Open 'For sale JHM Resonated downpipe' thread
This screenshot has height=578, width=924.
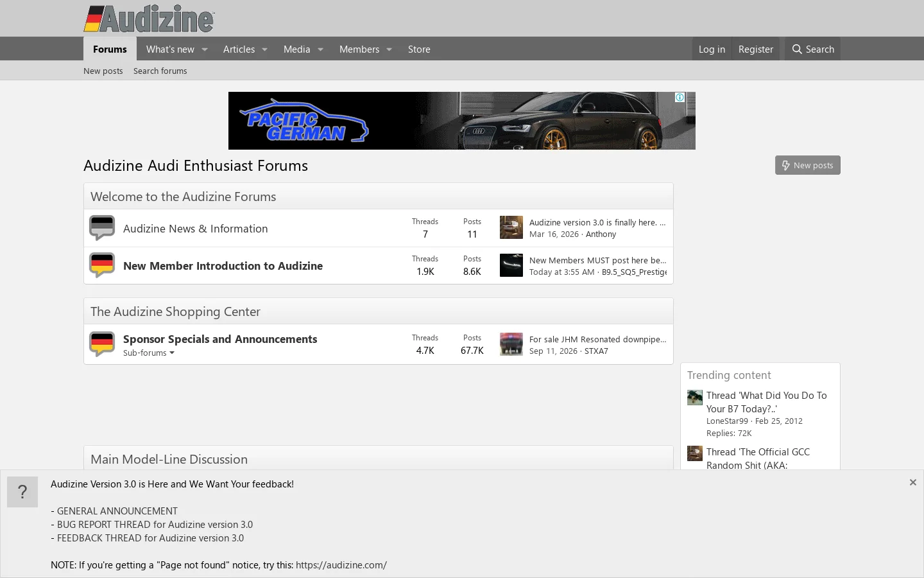[x=597, y=339]
